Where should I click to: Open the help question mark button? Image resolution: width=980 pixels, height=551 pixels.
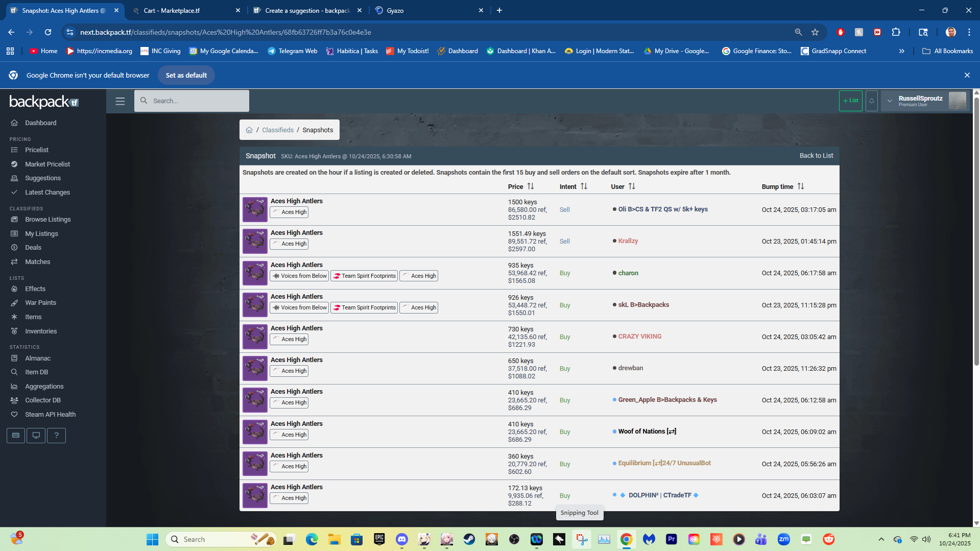57,436
